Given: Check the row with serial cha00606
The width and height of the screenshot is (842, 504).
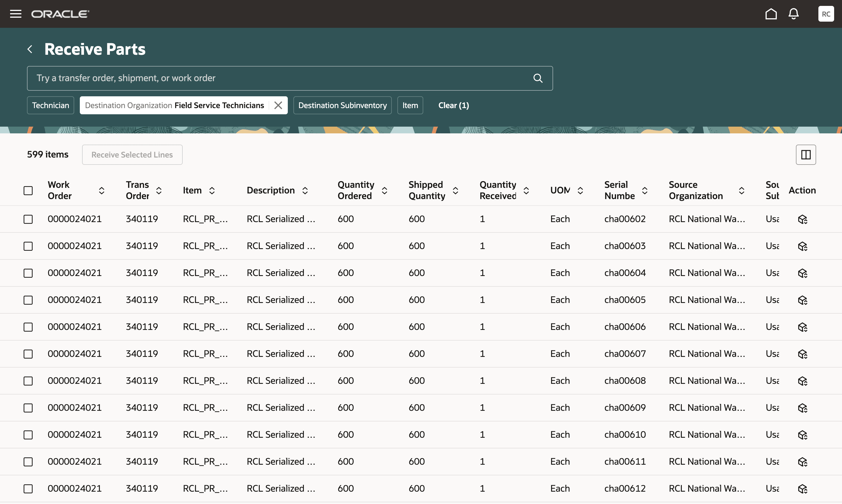Looking at the screenshot, I should tap(28, 327).
